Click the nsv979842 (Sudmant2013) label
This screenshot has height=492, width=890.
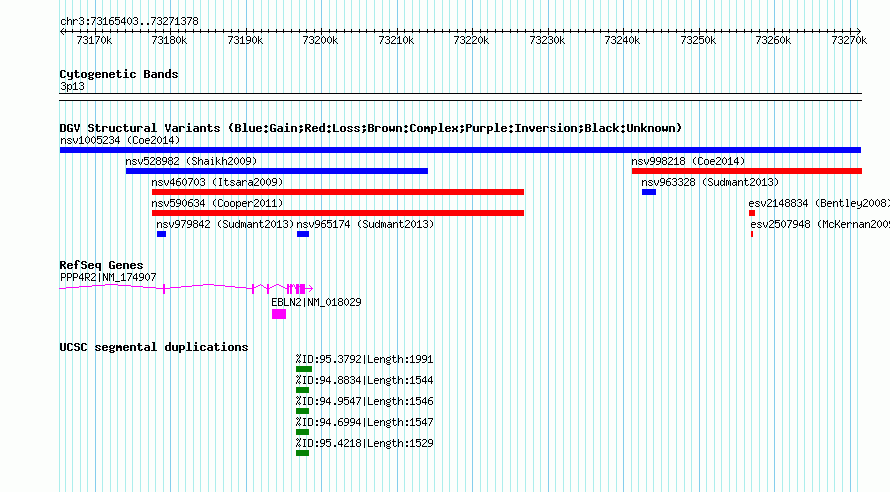pos(225,225)
